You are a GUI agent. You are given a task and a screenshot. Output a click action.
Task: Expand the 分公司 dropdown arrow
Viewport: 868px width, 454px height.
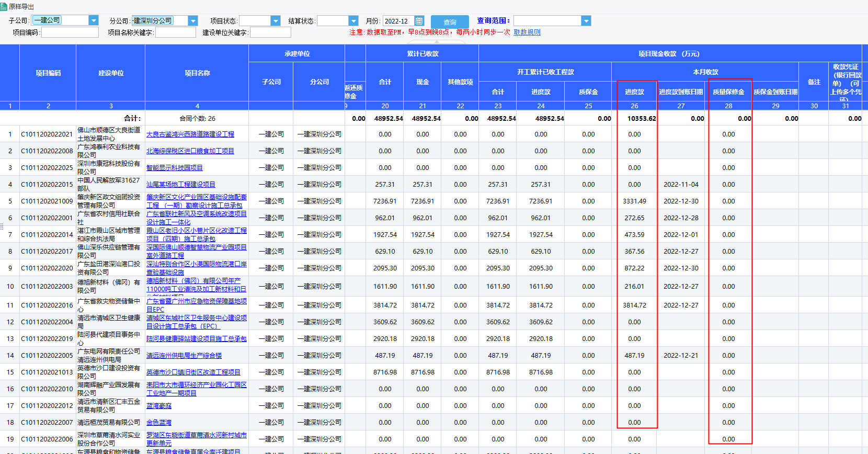click(193, 20)
